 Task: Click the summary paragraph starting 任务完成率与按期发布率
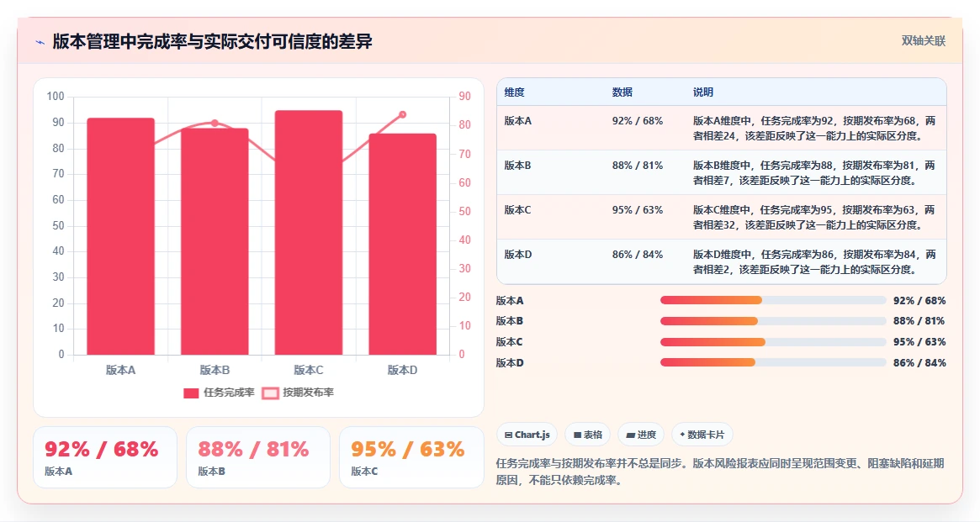click(720, 472)
